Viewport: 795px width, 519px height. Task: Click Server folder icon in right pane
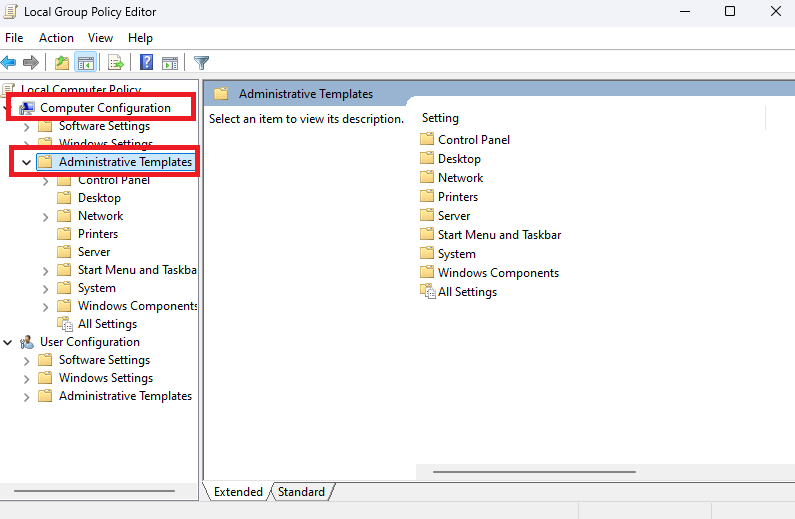point(427,215)
